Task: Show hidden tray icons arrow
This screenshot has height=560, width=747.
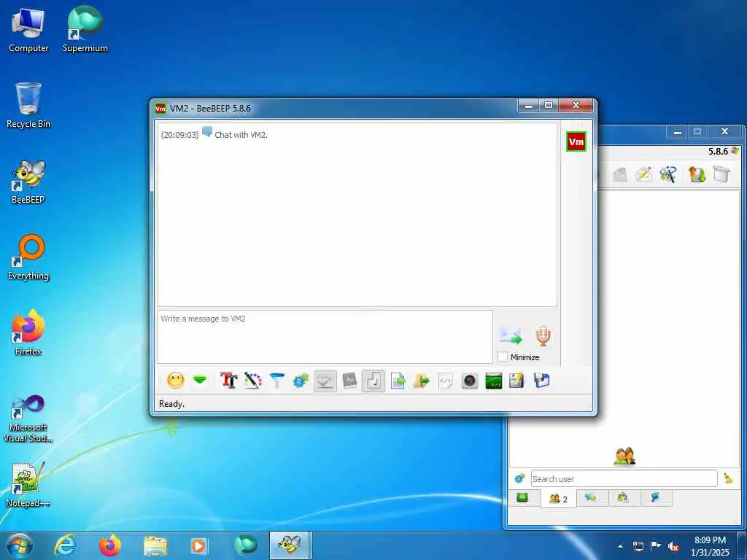Action: (620, 546)
